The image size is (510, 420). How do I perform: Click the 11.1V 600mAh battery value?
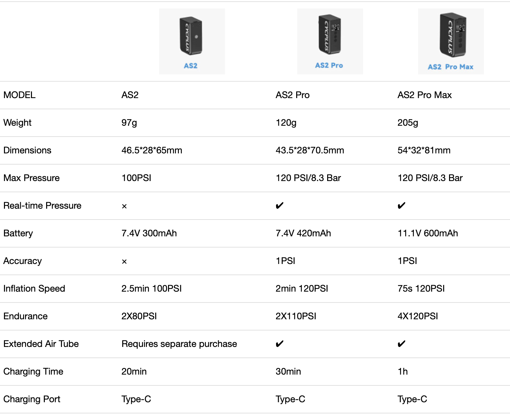coord(427,233)
